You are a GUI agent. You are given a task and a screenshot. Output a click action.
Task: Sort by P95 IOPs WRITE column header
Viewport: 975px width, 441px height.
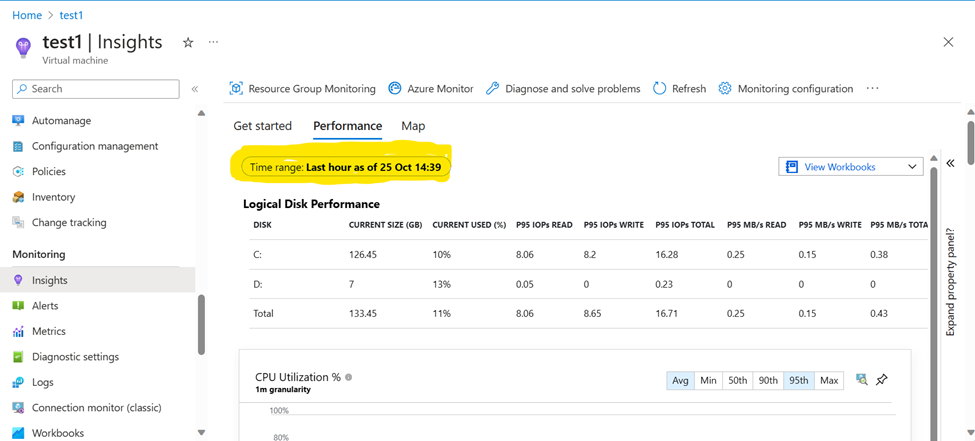614,225
